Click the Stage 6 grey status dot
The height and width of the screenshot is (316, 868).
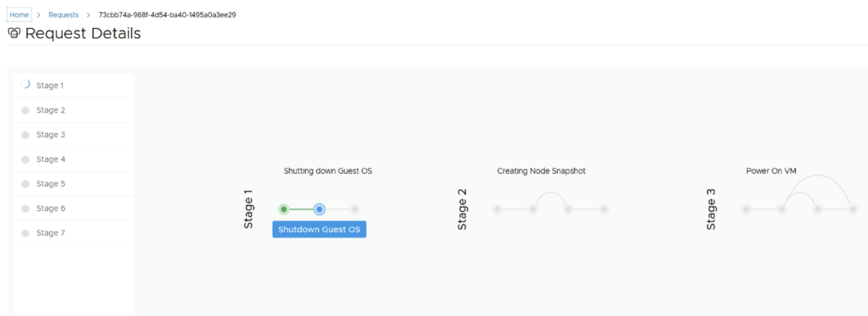point(25,208)
